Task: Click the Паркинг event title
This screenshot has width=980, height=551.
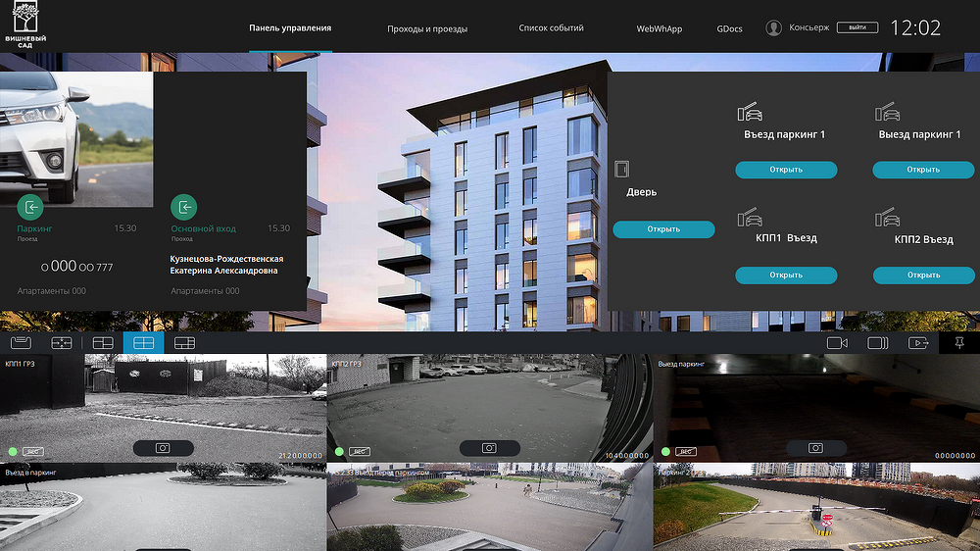Action: [34, 228]
